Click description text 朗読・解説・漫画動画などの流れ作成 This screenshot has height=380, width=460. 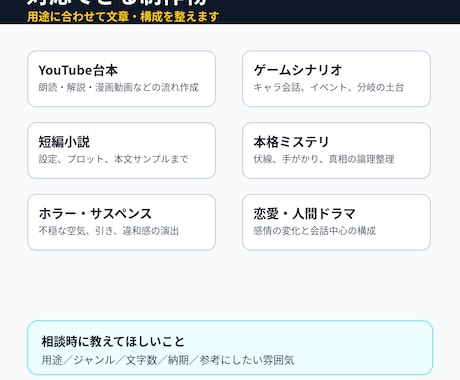(x=119, y=87)
